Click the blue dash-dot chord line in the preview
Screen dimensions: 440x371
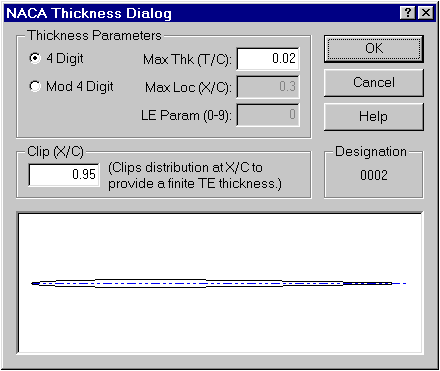(220, 284)
